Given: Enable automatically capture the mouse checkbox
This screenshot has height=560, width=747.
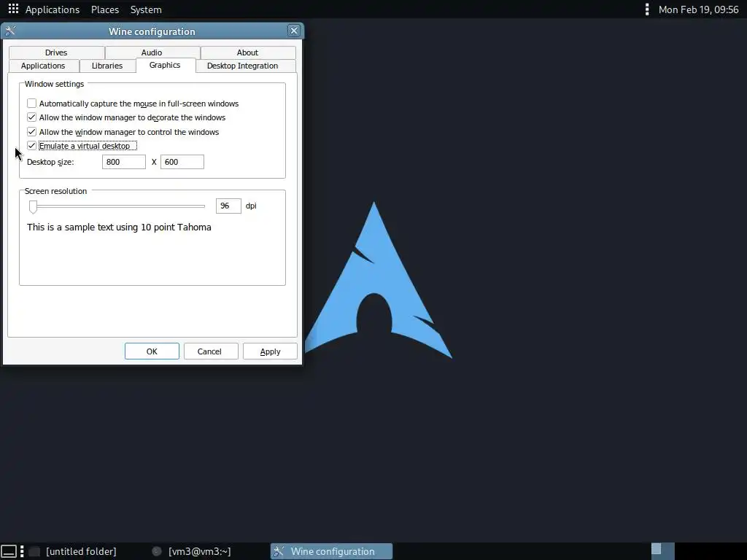Looking at the screenshot, I should tap(31, 104).
